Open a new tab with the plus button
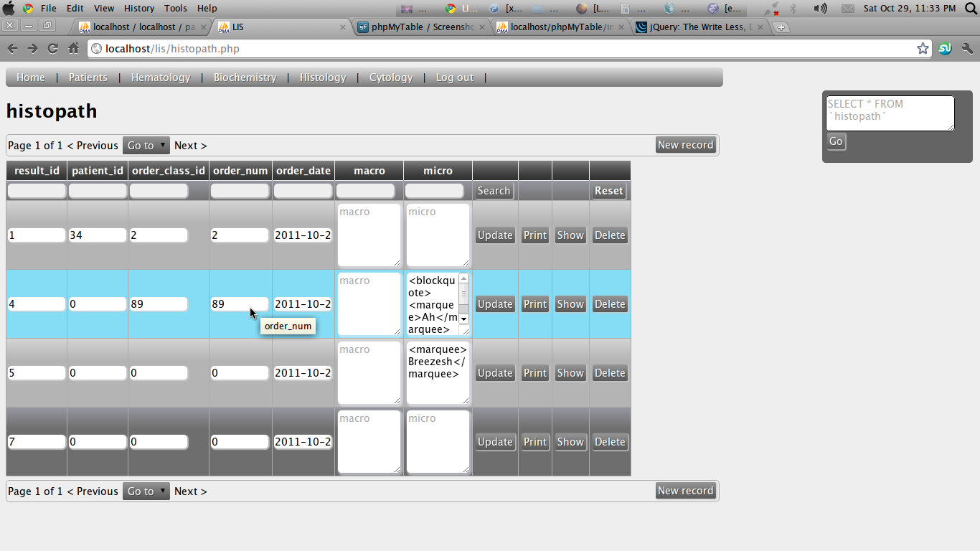This screenshot has width=980, height=551. tap(781, 27)
